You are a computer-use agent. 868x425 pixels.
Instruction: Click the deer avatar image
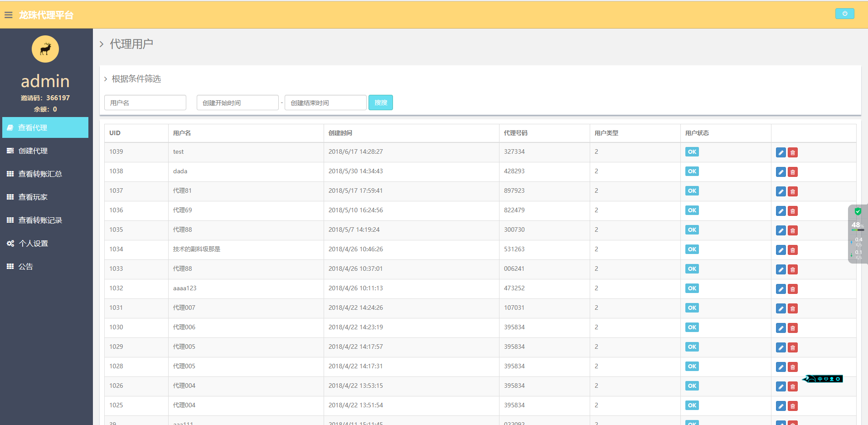pyautogui.click(x=45, y=49)
